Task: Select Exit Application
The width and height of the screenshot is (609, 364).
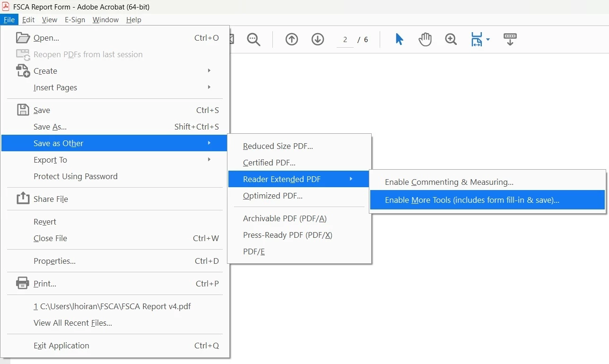Action: click(x=115, y=346)
